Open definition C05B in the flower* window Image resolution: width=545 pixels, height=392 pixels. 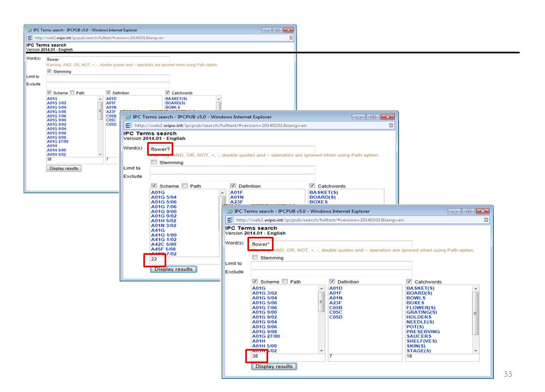[336, 308]
